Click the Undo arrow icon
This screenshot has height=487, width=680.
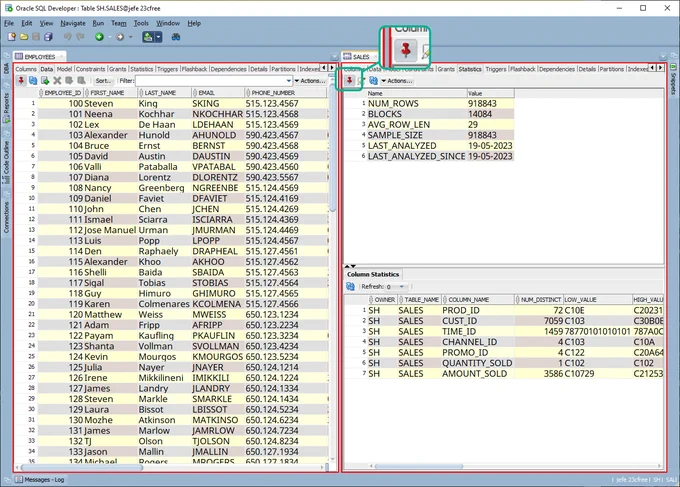point(68,37)
